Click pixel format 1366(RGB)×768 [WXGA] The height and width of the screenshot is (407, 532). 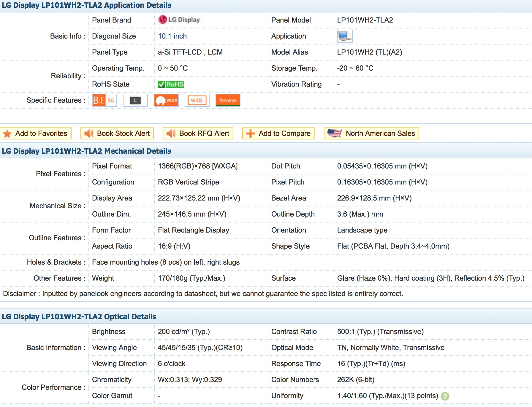198,166
